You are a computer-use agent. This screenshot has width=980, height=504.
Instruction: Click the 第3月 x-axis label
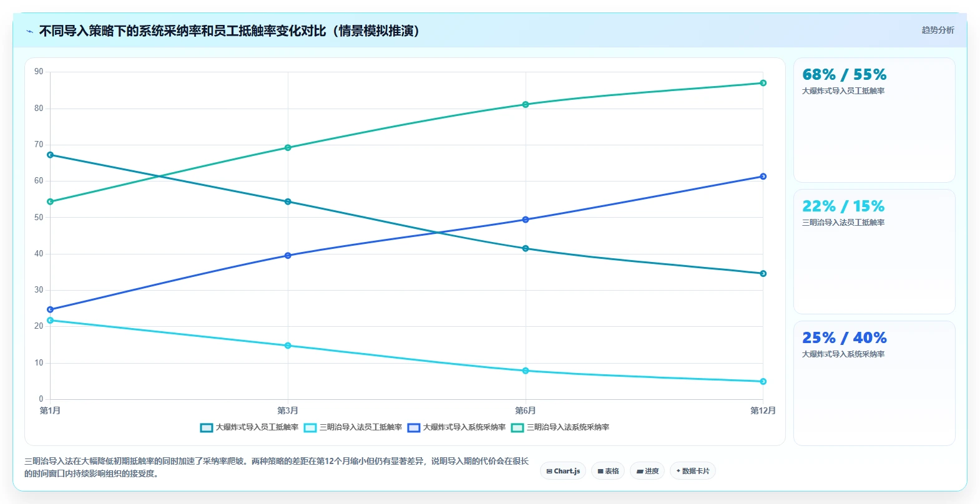[x=288, y=410]
